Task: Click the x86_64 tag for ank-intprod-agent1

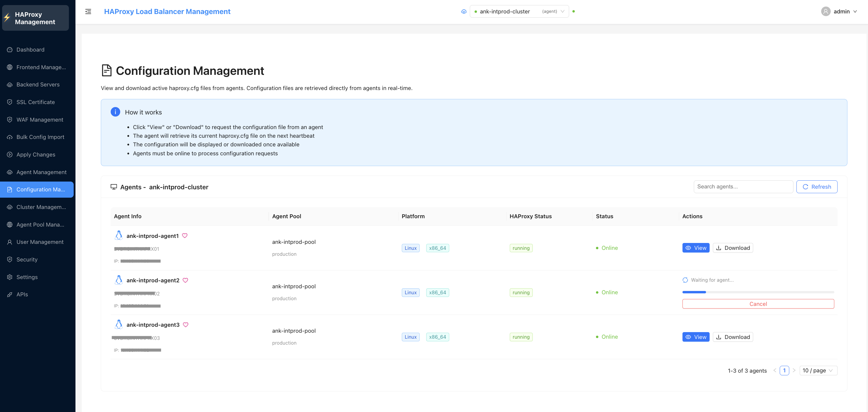Action: click(437, 248)
